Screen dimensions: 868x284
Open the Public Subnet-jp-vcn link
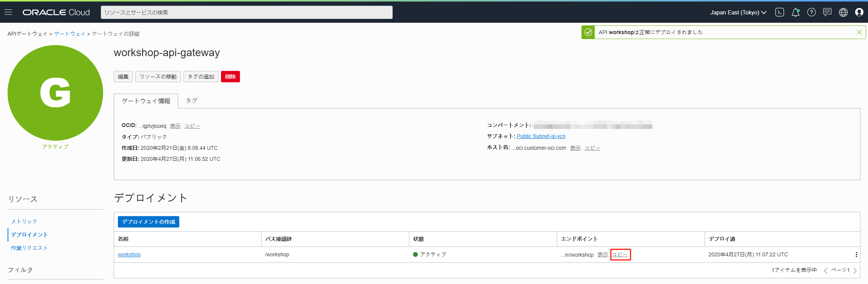pyautogui.click(x=541, y=136)
